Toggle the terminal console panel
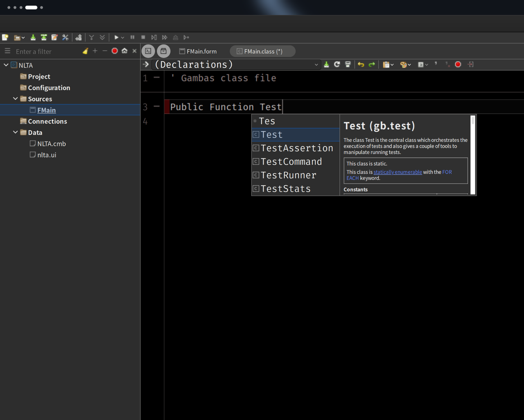 [x=148, y=51]
